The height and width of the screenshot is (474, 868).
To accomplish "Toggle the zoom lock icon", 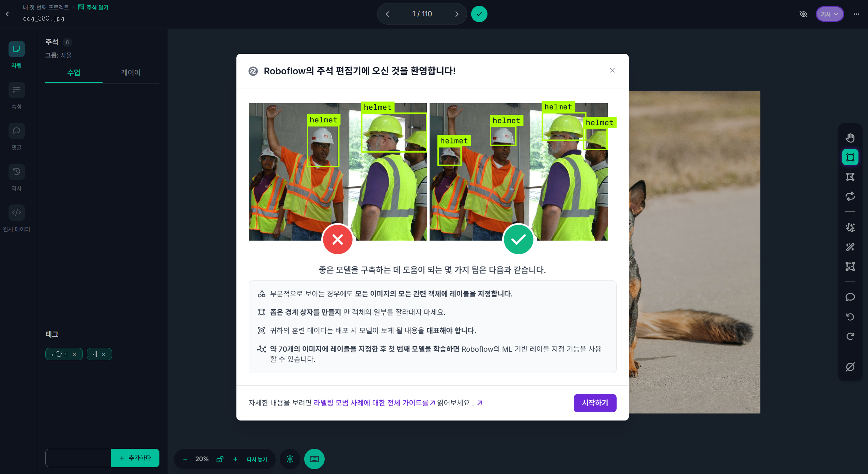I will click(x=220, y=459).
